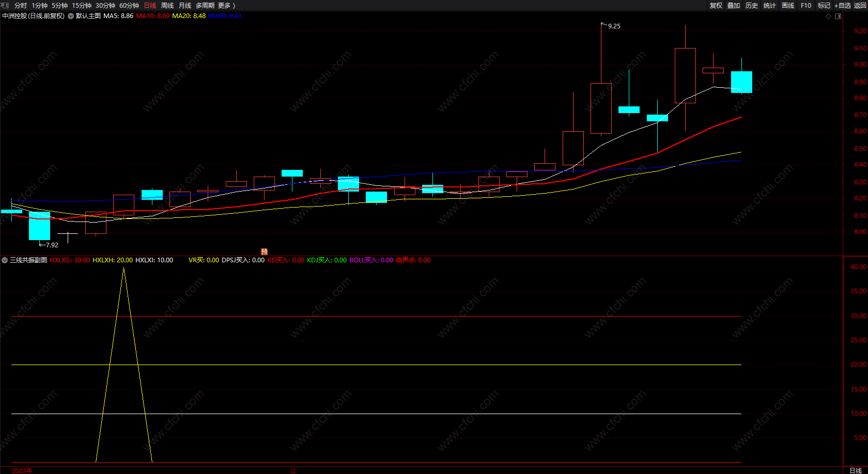Open 叠加 overlay tool

[734, 5]
